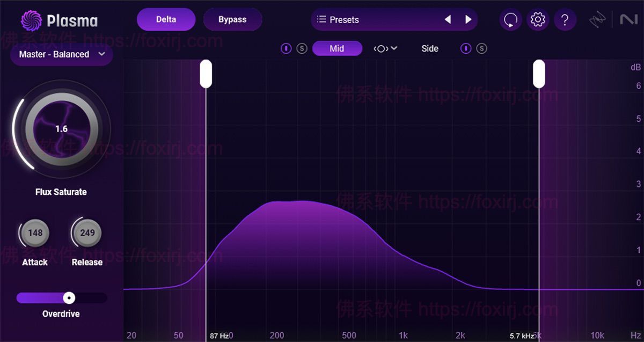644x342 pixels.
Task: Click the undo history icon
Action: point(510,19)
